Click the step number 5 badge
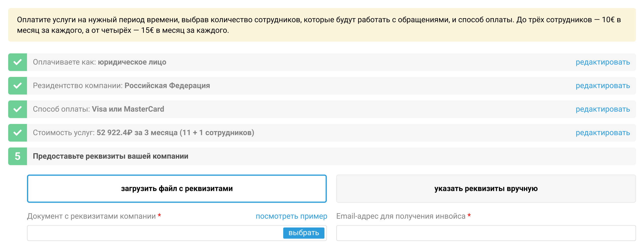 click(x=17, y=156)
